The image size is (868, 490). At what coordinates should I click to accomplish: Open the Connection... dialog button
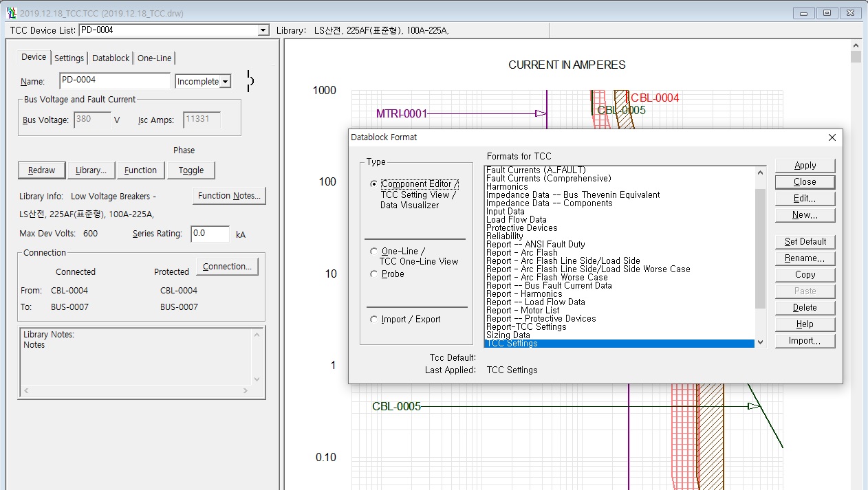click(227, 267)
